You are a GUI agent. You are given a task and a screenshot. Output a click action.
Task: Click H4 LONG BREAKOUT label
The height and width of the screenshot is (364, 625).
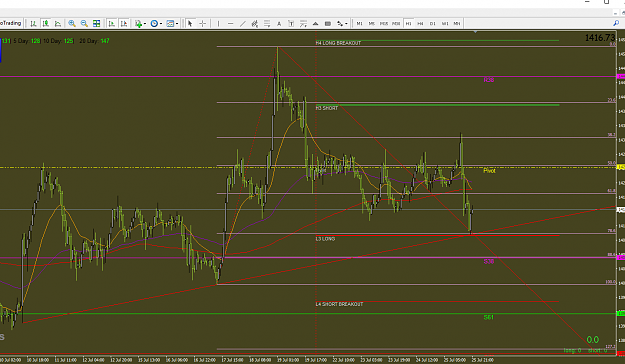[338, 43]
